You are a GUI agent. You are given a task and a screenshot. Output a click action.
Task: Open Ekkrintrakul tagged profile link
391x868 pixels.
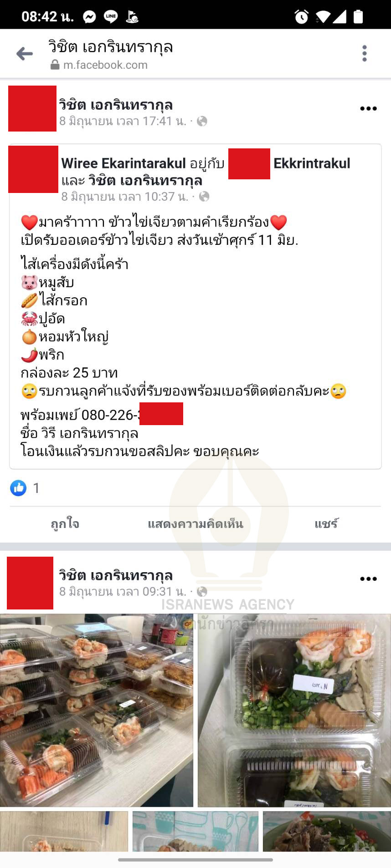312,163
